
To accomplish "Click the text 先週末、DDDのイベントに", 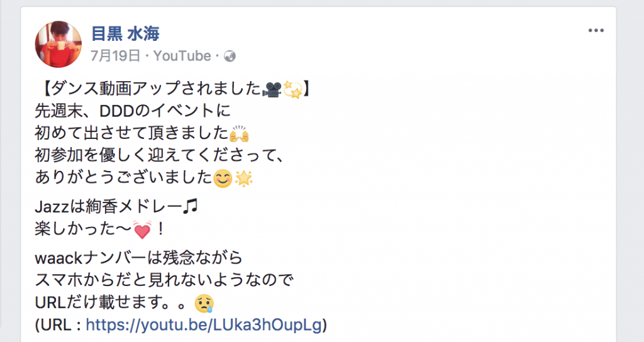I will click(133, 111).
